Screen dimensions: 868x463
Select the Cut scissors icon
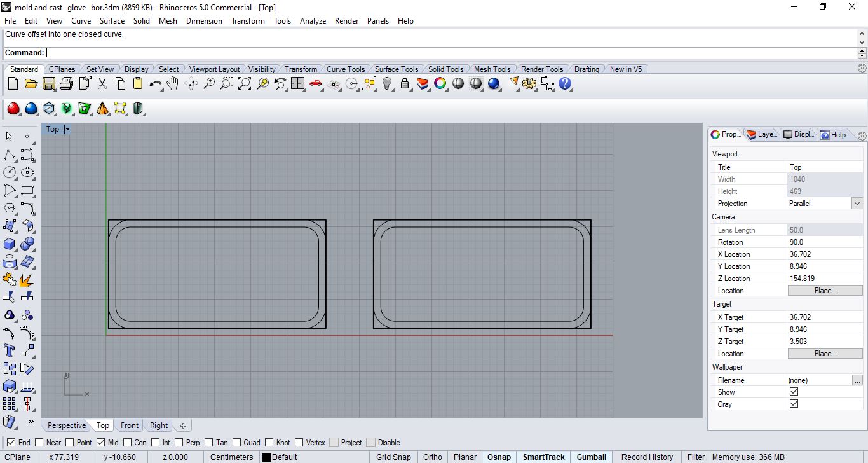102,83
